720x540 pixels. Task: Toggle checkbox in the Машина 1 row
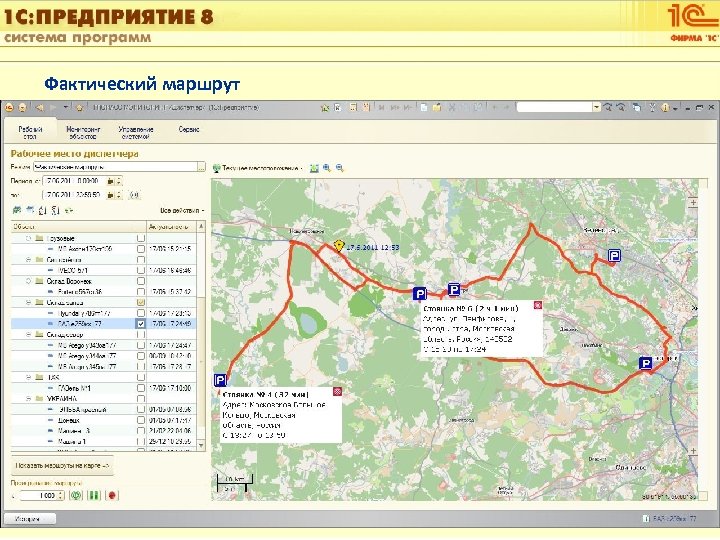tap(141, 441)
